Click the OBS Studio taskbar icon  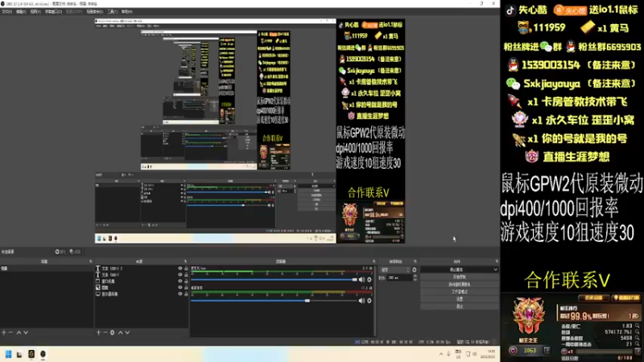coord(43,354)
